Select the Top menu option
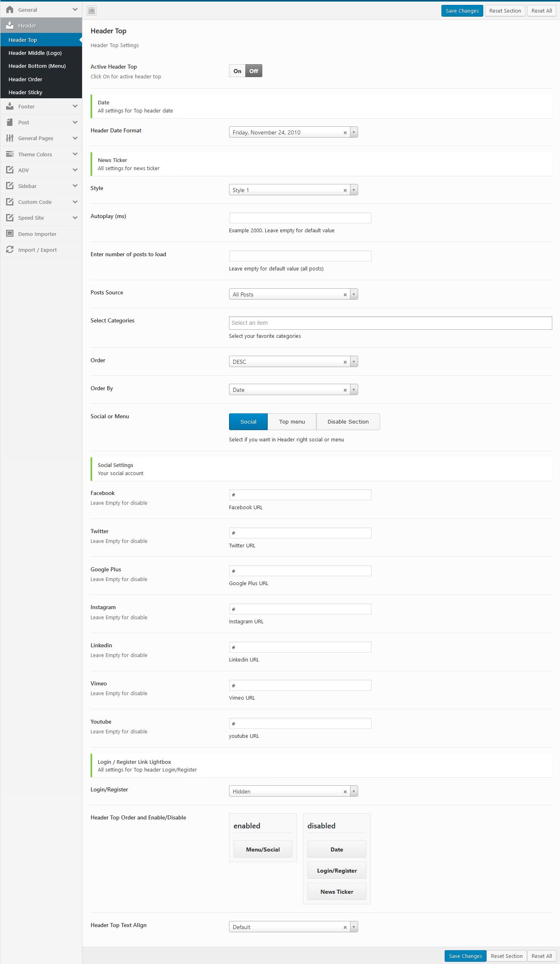 point(292,421)
